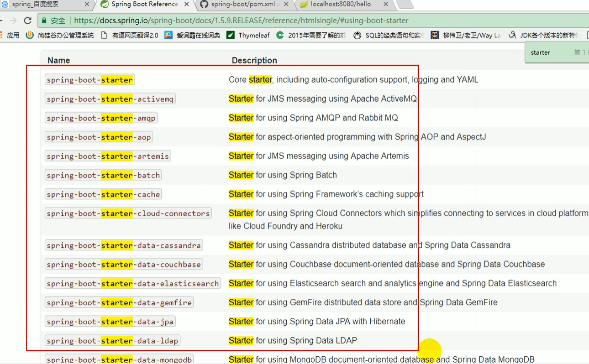
Task: Click the Apache ActiveMQ description
Action: [x=323, y=99]
